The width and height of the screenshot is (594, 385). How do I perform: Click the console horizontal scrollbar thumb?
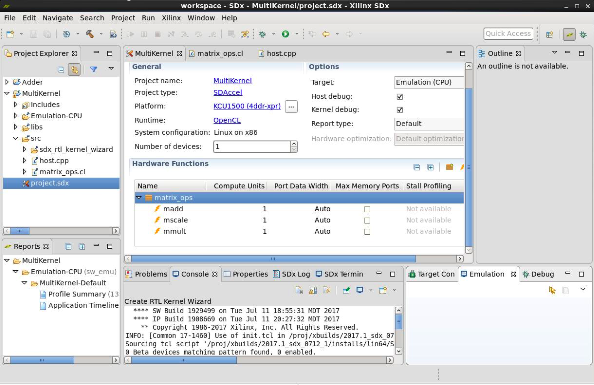(184, 360)
